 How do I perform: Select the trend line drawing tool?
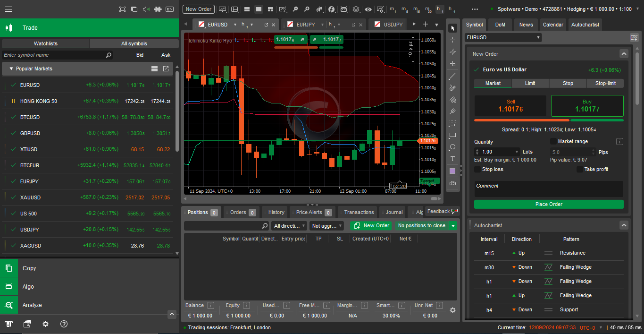(452, 76)
